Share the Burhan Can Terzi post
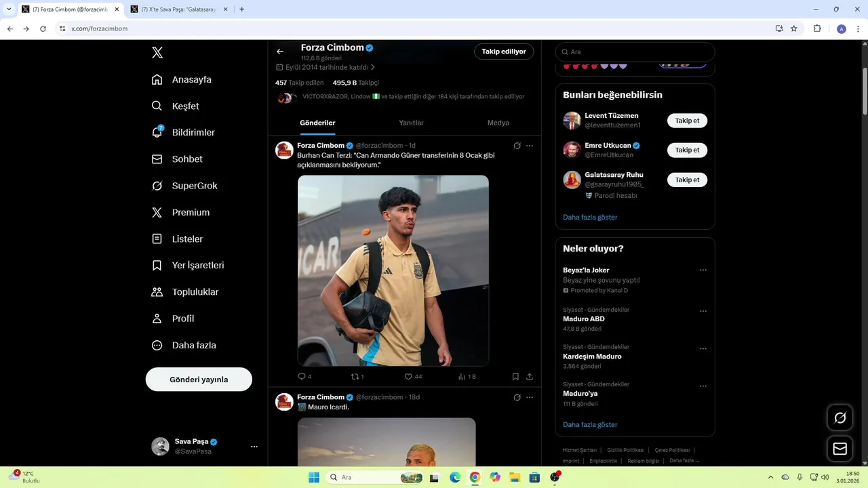 pyautogui.click(x=530, y=377)
